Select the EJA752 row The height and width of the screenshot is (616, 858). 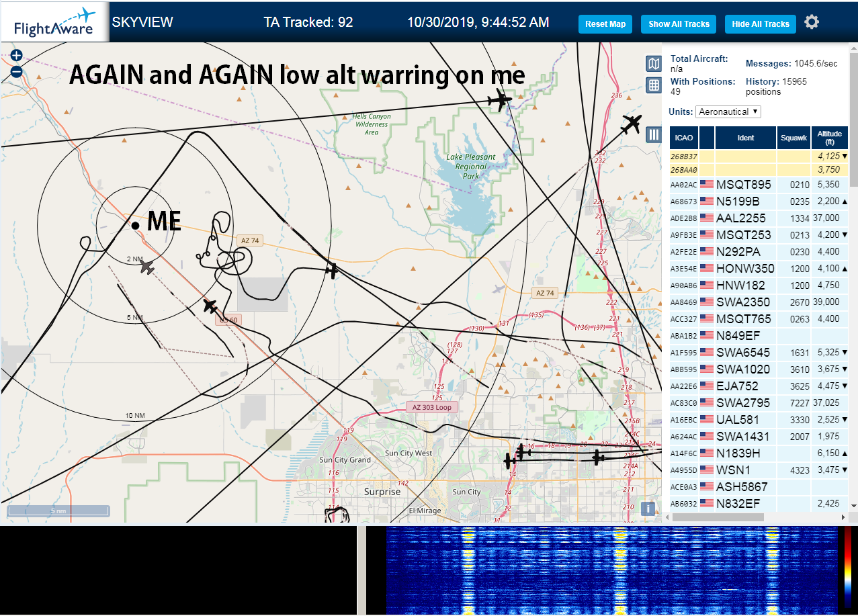pos(759,386)
